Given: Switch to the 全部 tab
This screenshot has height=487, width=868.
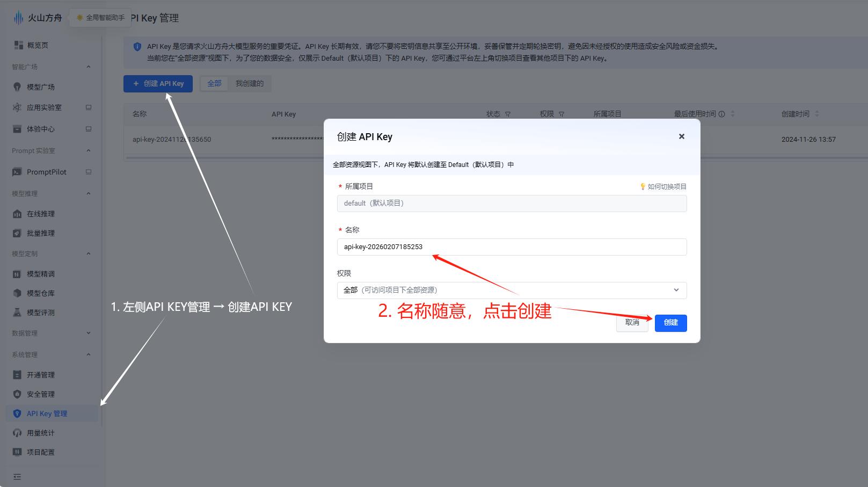Looking at the screenshot, I should 214,83.
